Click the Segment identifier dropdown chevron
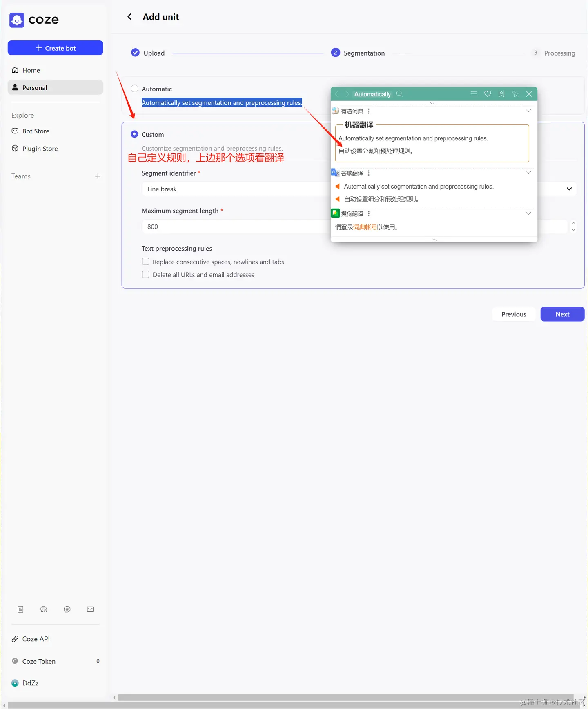The height and width of the screenshot is (709, 588). pyautogui.click(x=569, y=189)
